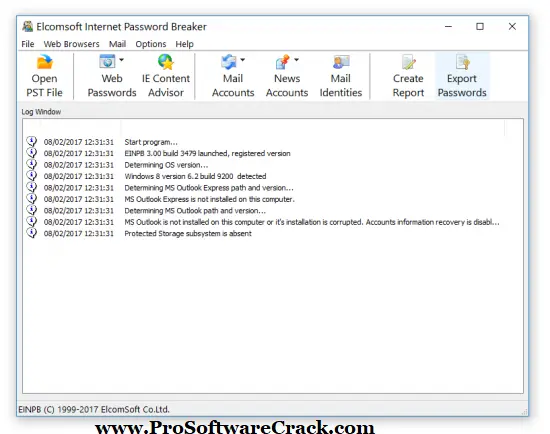Open the File menu
550x434 pixels.
[28, 44]
